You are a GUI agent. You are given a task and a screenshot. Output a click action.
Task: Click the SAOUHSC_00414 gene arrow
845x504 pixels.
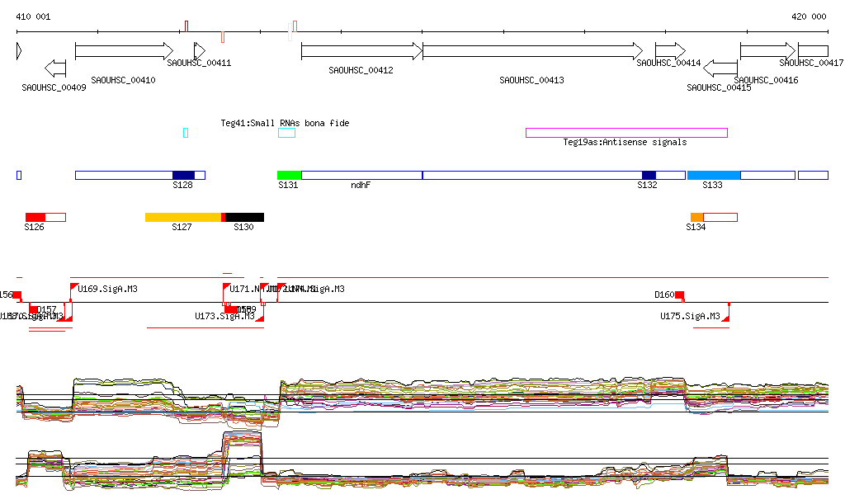[x=670, y=51]
